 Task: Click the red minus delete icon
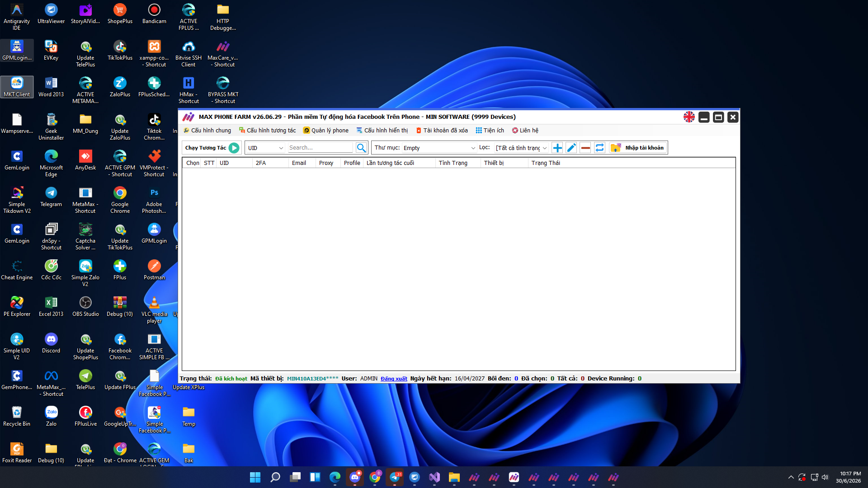coord(585,148)
